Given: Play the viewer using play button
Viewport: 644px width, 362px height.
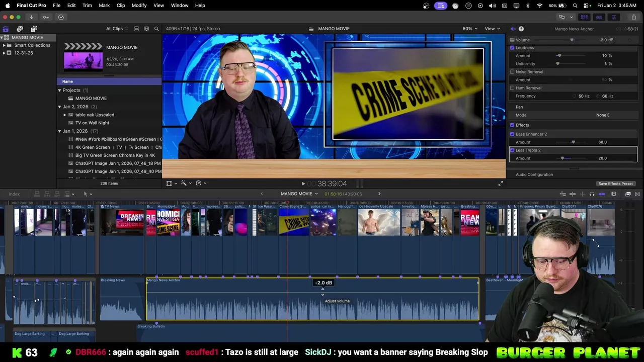Looking at the screenshot, I should [x=303, y=184].
